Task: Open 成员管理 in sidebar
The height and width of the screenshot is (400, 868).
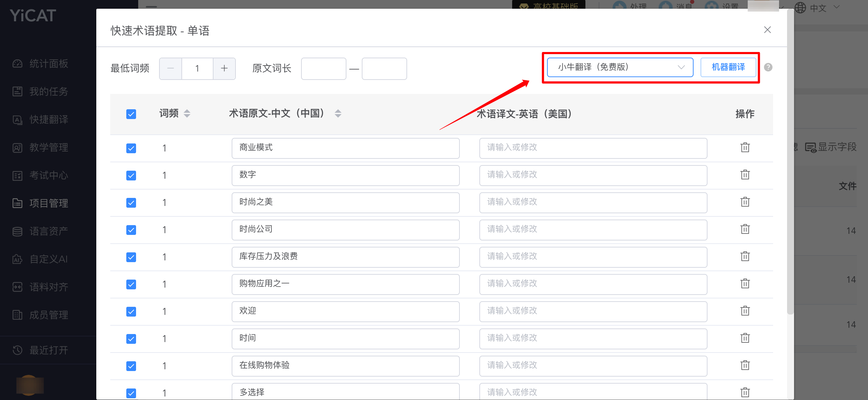Action: (41, 315)
